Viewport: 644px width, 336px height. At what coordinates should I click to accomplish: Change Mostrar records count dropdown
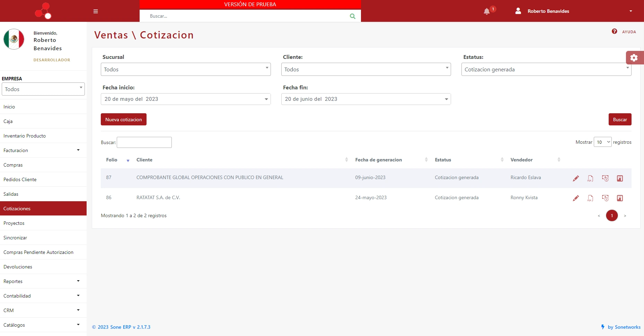(x=602, y=142)
